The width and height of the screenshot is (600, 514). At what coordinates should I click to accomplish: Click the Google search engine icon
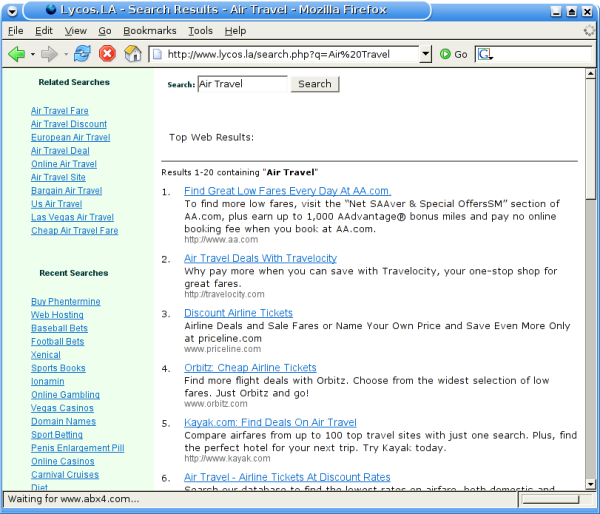(484, 54)
